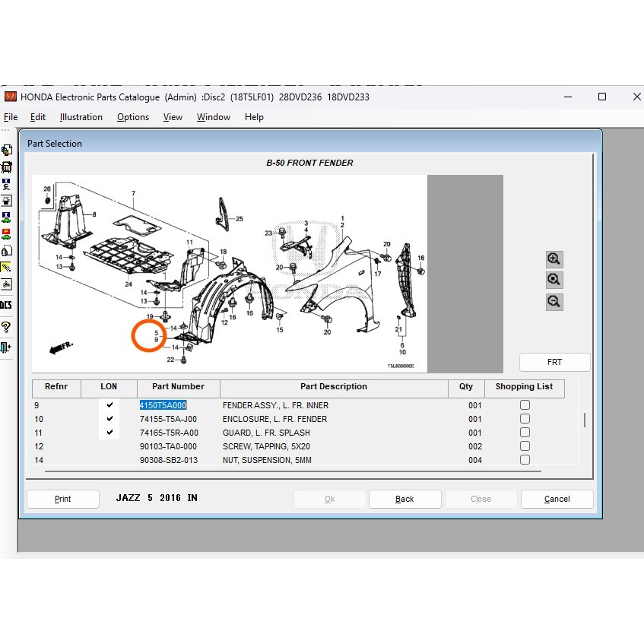Open the Window menu
Image resolution: width=644 pixels, height=644 pixels.
[214, 117]
